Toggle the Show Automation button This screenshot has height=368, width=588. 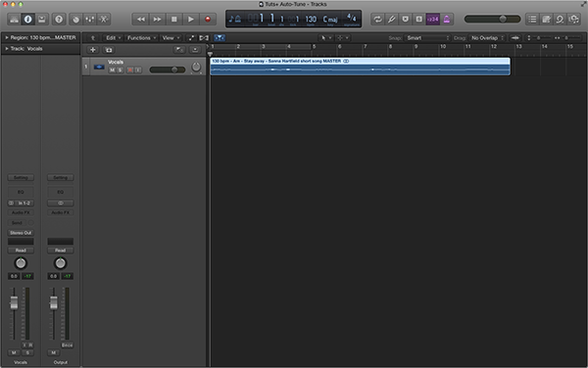[x=191, y=38]
